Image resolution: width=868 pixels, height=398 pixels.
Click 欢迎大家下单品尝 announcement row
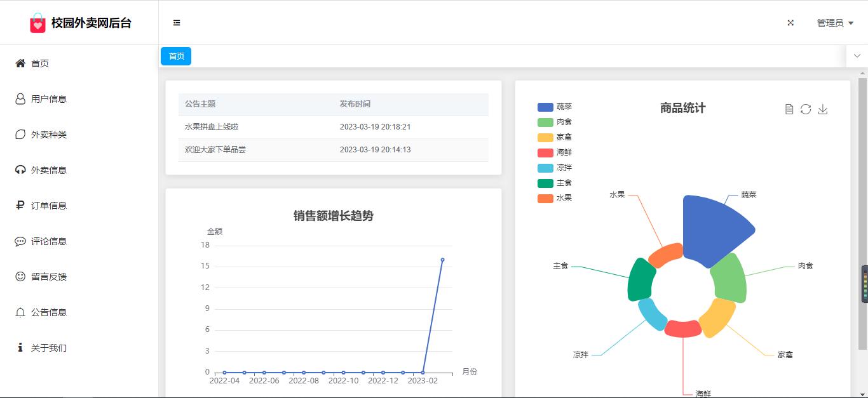[215, 150]
